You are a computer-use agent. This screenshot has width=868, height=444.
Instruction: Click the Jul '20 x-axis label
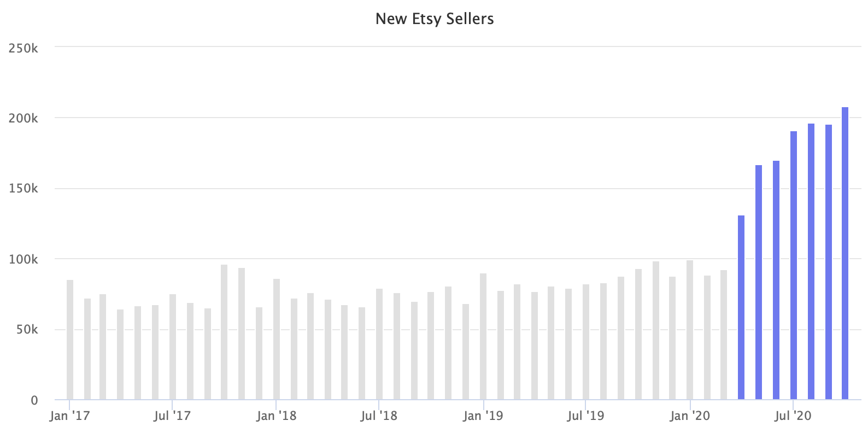[x=794, y=417]
